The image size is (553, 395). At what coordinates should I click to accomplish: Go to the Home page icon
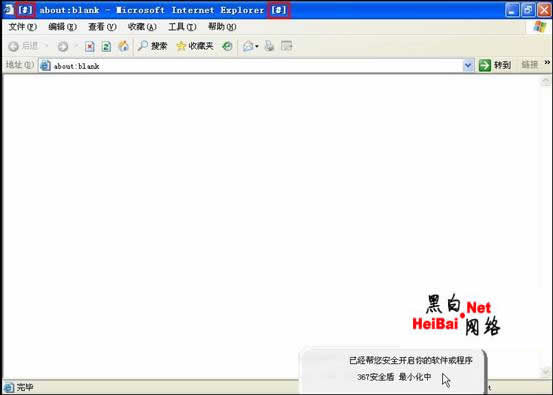coord(123,46)
